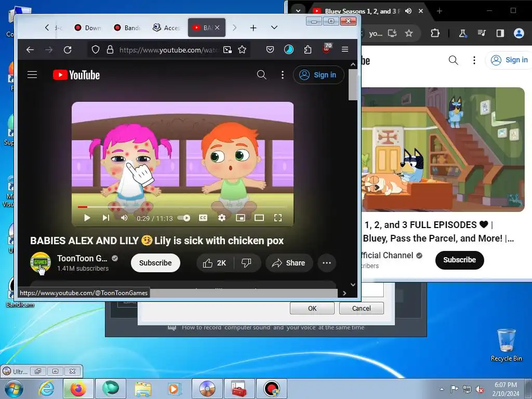Click OK in the background dialog
The width and height of the screenshot is (532, 399).
(312, 308)
